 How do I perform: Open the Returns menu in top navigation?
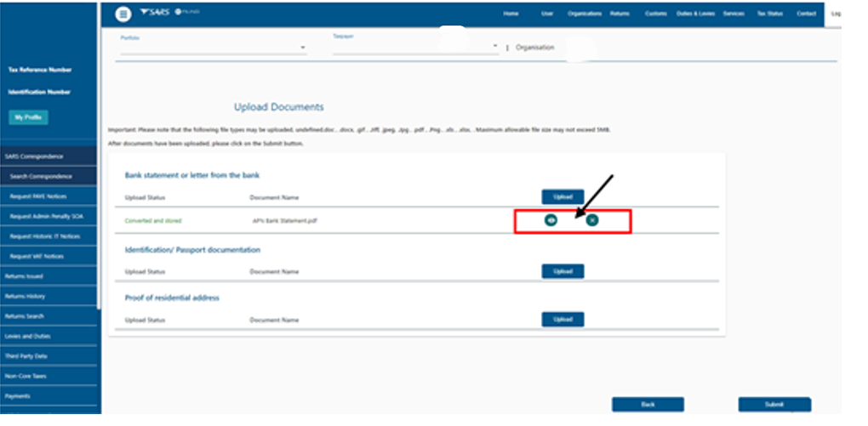[620, 14]
